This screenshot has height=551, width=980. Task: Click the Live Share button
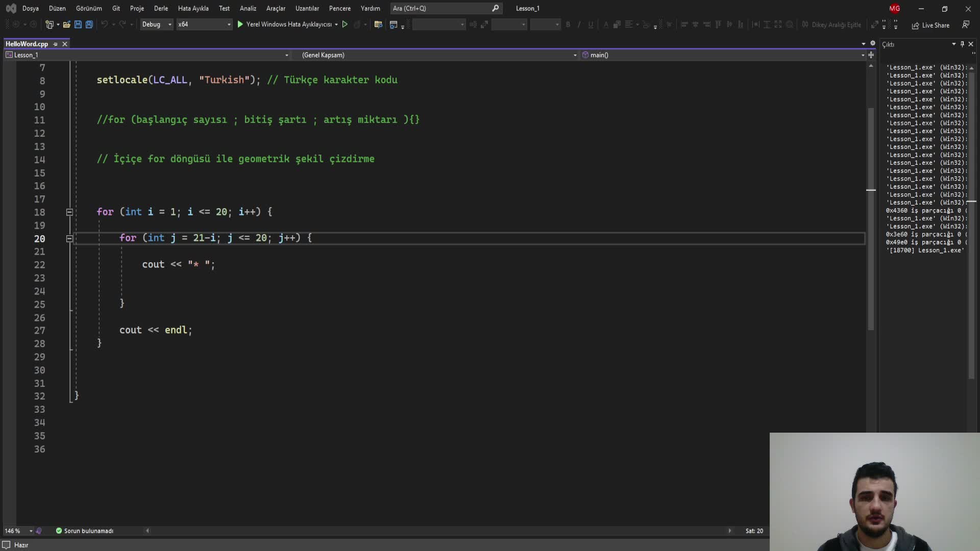936,25
